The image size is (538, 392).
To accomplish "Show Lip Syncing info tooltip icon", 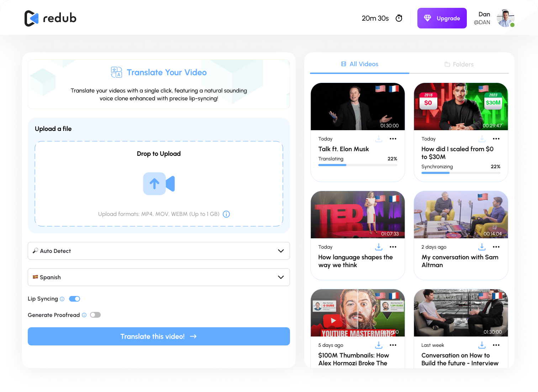I will [x=62, y=299].
